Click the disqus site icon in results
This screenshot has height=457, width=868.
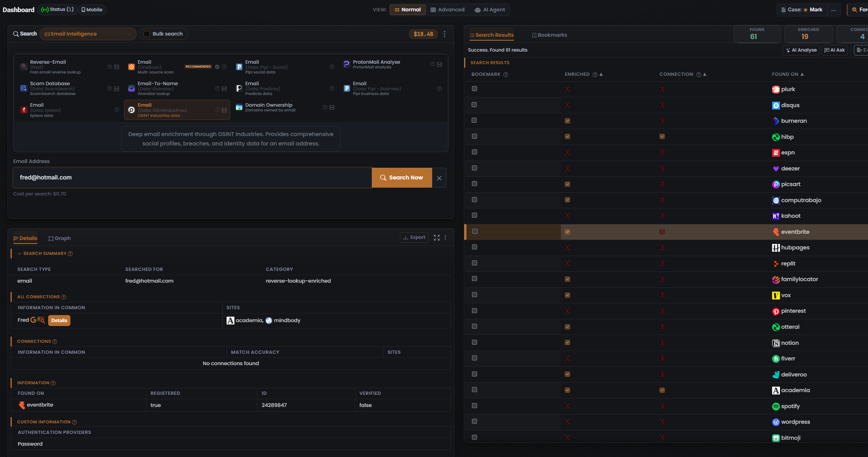[x=776, y=106]
